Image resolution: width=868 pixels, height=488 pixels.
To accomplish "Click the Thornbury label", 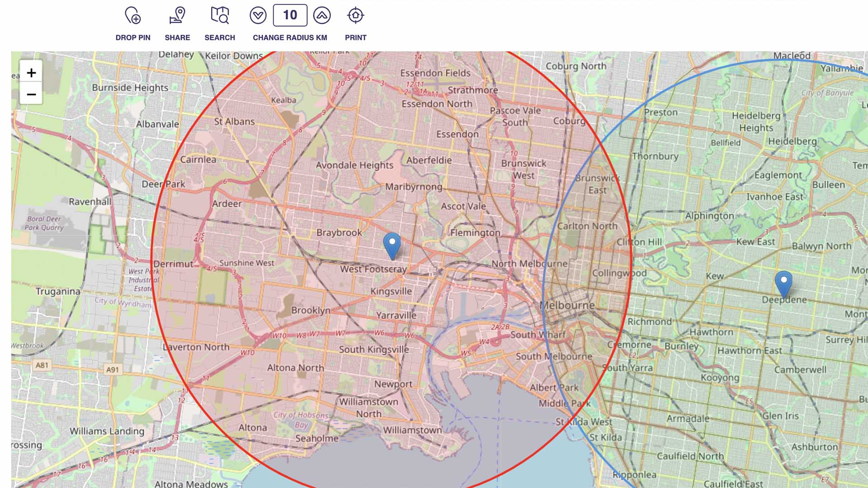I will tap(655, 156).
